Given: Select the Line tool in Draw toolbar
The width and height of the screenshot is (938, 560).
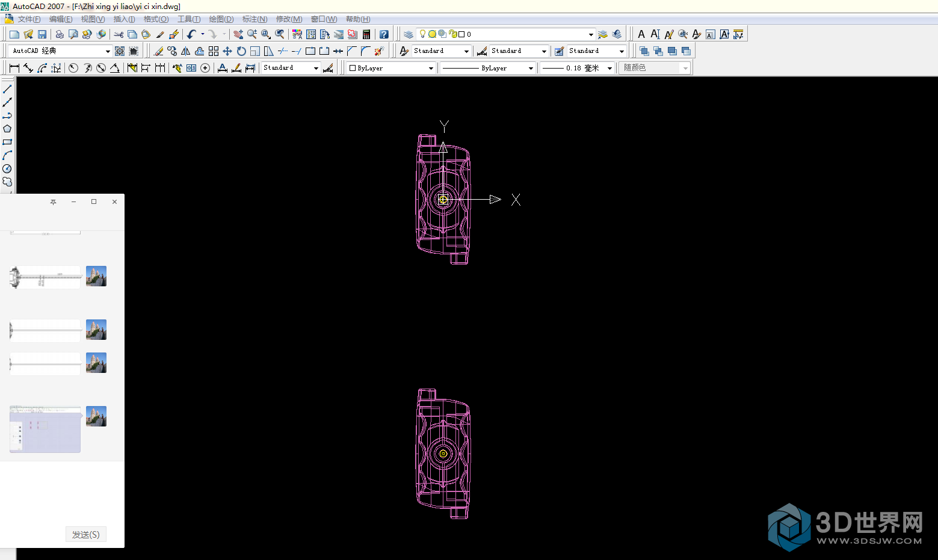Looking at the screenshot, I should [x=7, y=89].
